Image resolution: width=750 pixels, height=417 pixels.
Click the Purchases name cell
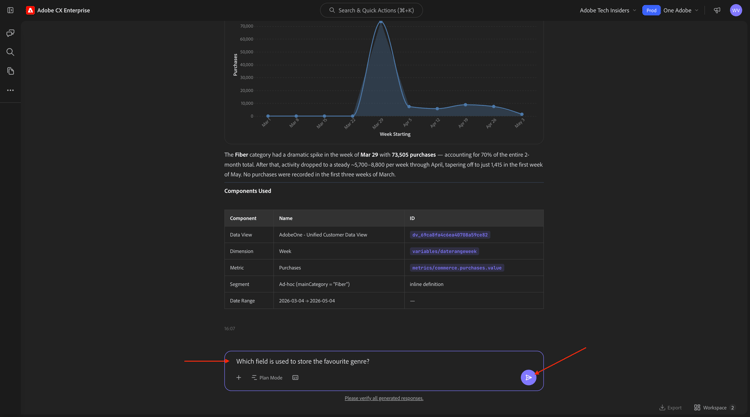coord(290,268)
